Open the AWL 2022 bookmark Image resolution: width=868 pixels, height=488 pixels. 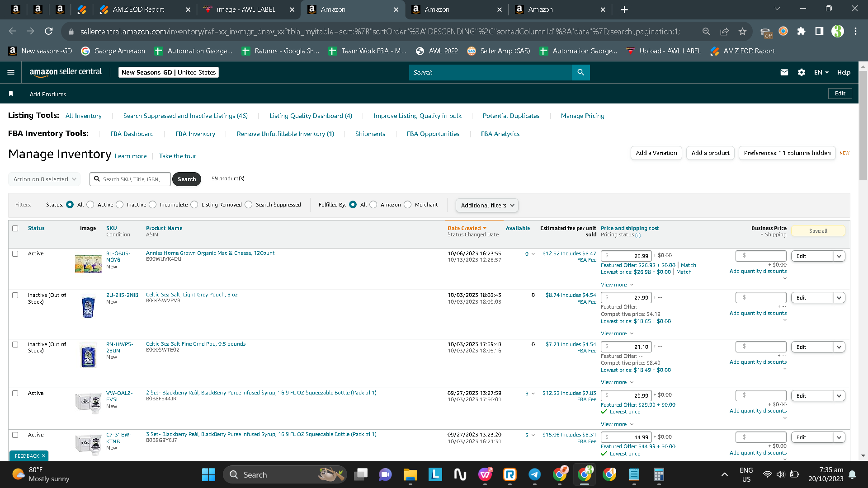437,51
